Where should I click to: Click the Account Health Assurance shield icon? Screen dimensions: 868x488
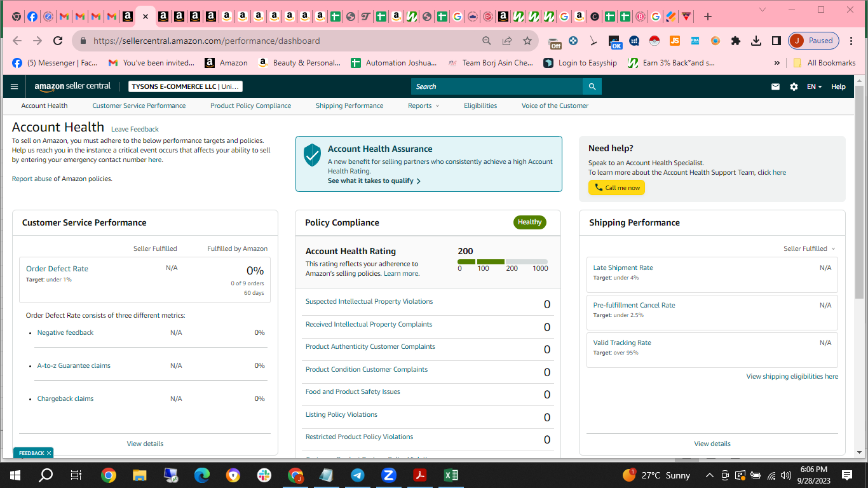tap(312, 154)
